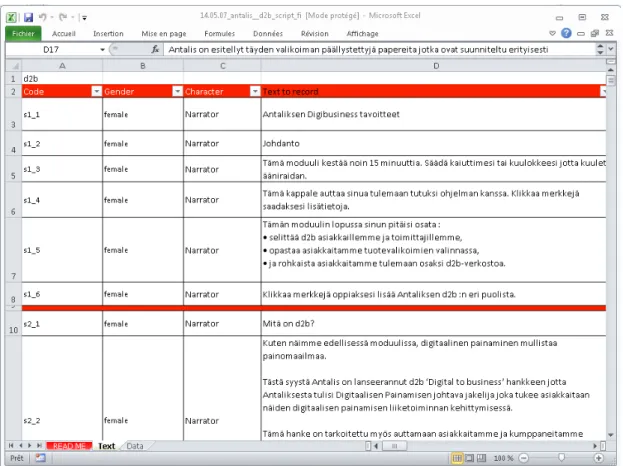623x466 pixels.
Task: Open the Formules tab
Action: point(219,34)
